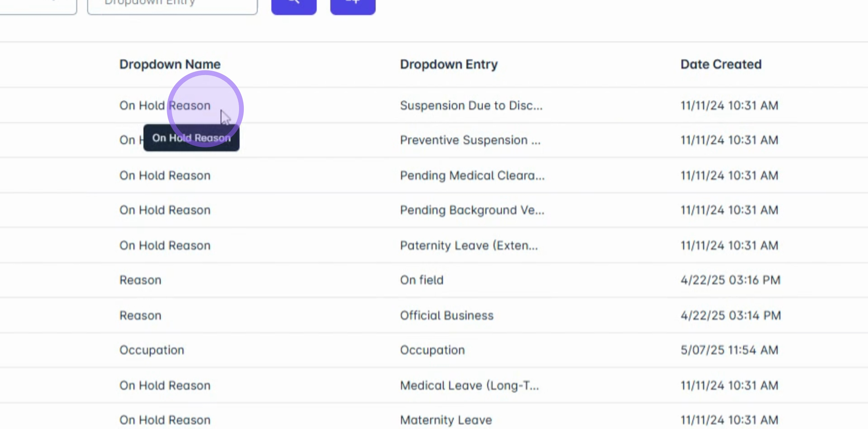The width and height of the screenshot is (868, 429).
Task: Select the Paternity Leave (Exten... entry
Action: pyautogui.click(x=469, y=245)
